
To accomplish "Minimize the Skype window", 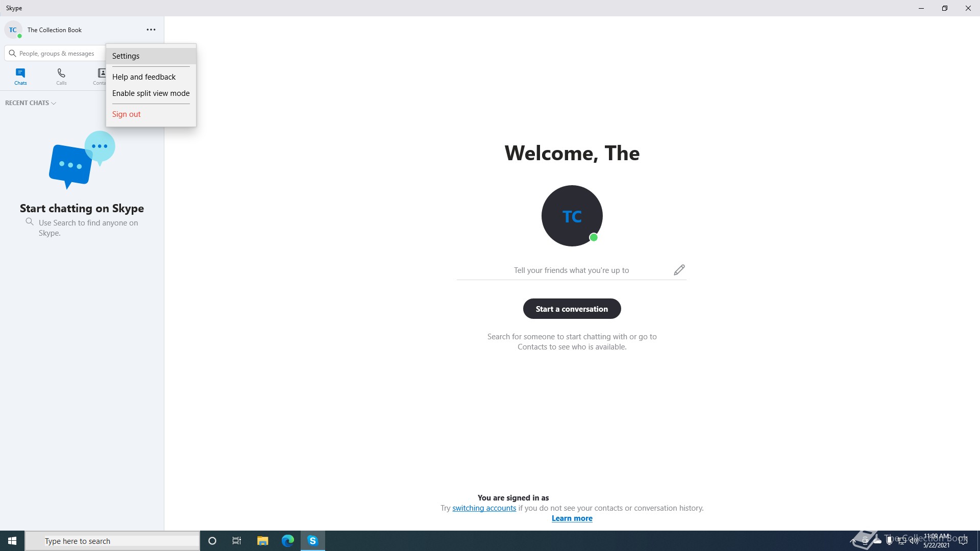I will (x=921, y=8).
